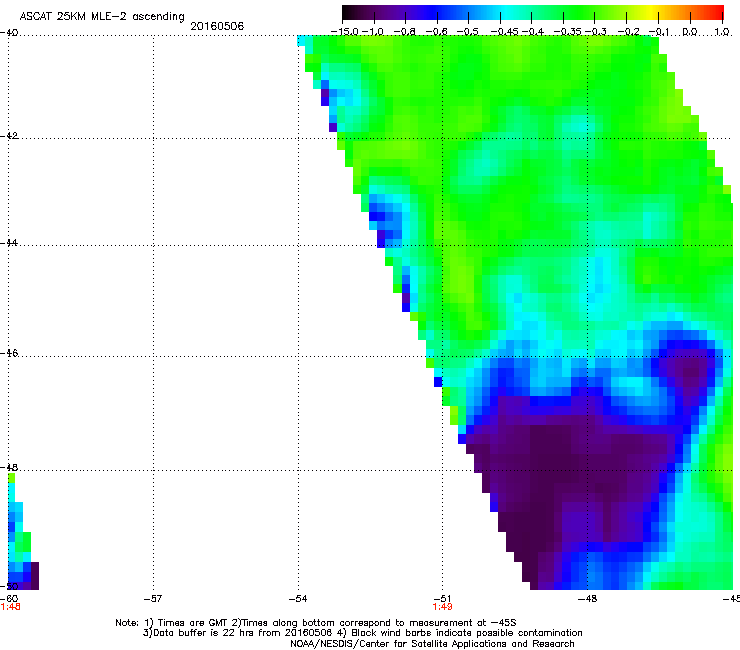
Task: Select the date label 20160506
Action: (x=217, y=26)
